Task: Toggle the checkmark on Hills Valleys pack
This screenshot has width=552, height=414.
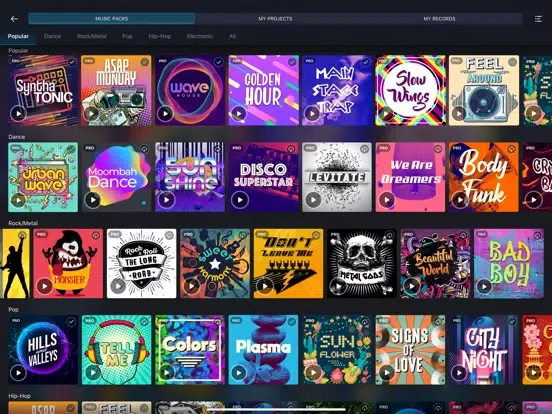Action: coord(71,321)
